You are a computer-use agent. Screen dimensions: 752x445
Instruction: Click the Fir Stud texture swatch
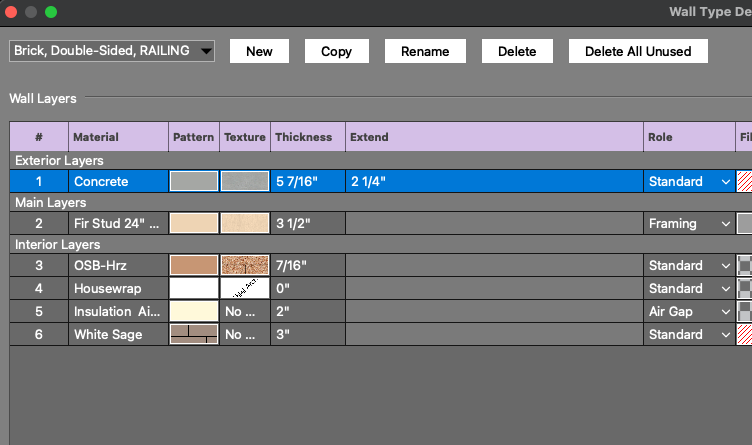[245, 223]
